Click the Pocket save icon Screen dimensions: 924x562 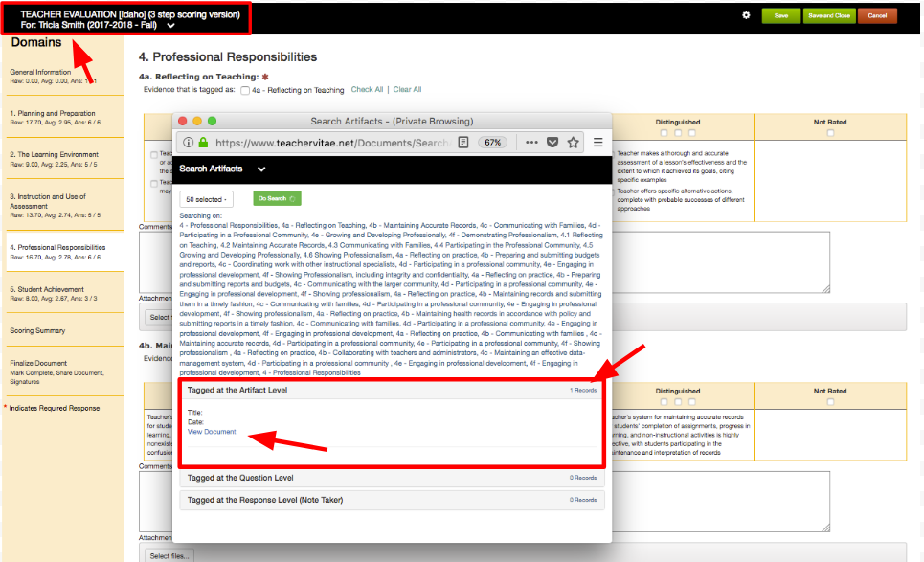pyautogui.click(x=552, y=143)
